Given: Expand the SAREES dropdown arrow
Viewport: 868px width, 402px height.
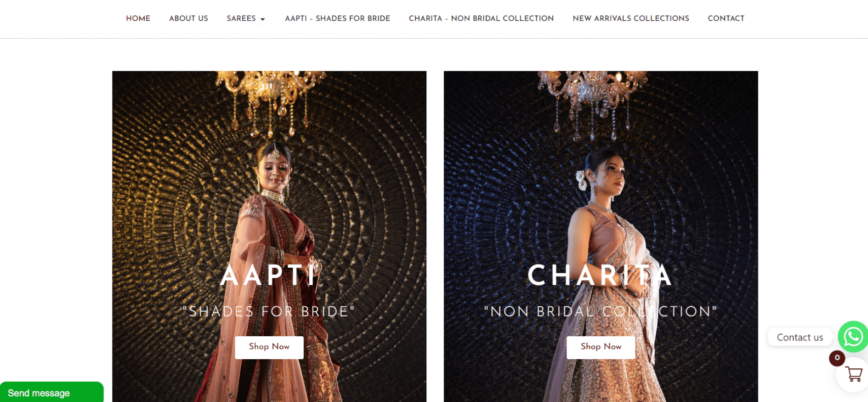Looking at the screenshot, I should click(x=263, y=19).
